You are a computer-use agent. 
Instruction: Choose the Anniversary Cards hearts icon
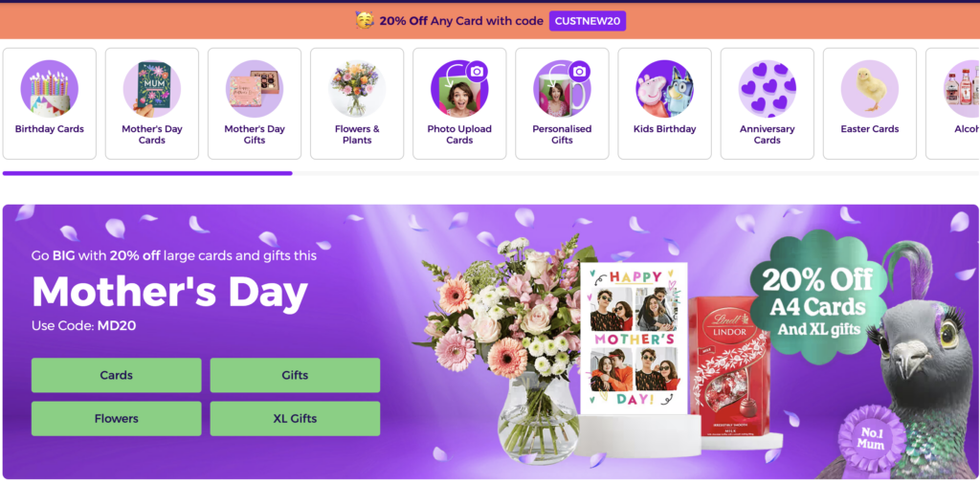click(767, 89)
